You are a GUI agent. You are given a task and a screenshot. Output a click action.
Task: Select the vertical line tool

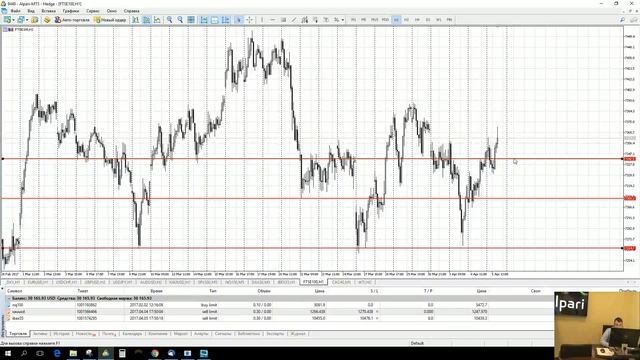pos(262,20)
